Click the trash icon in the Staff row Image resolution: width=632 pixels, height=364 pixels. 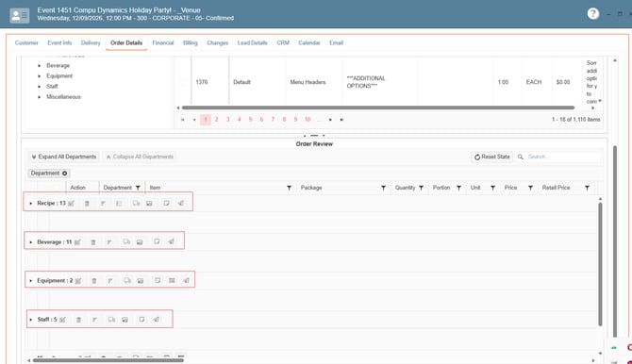point(78,320)
